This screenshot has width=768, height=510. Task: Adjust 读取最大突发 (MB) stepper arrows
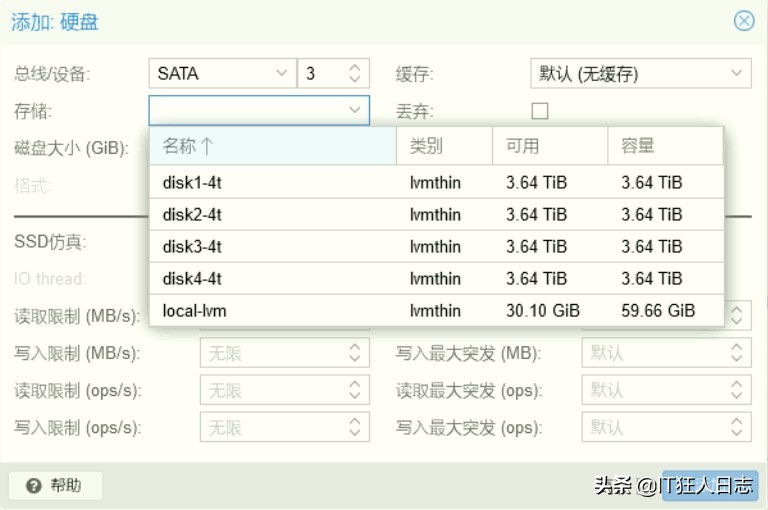click(737, 316)
